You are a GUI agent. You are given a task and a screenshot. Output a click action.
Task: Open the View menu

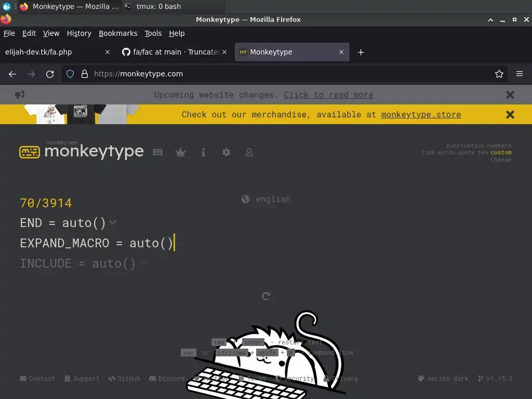click(x=51, y=33)
